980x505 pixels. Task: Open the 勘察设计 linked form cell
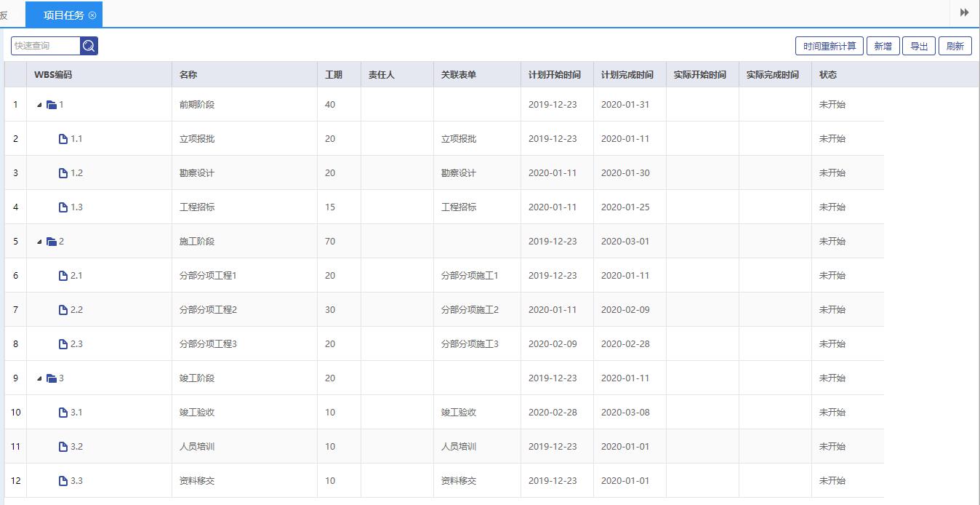[x=459, y=173]
